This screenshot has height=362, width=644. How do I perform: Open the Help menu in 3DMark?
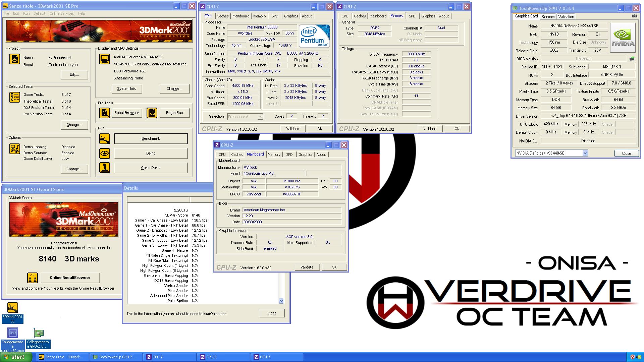tap(82, 13)
